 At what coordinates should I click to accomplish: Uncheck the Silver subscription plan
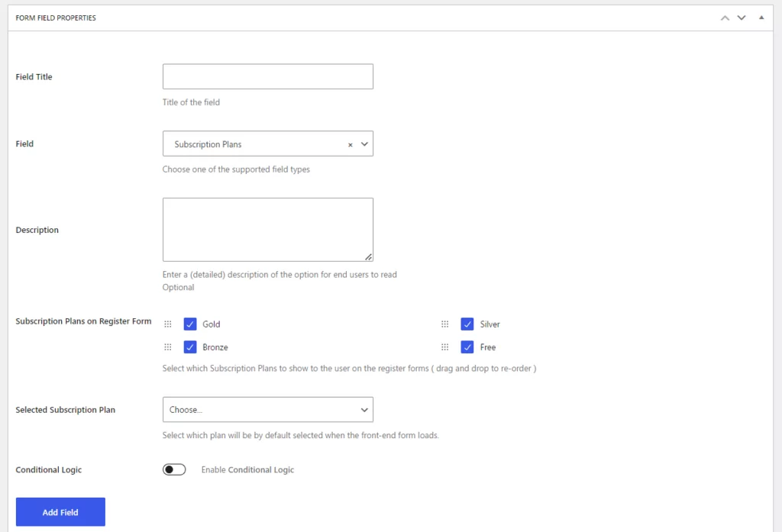click(467, 324)
